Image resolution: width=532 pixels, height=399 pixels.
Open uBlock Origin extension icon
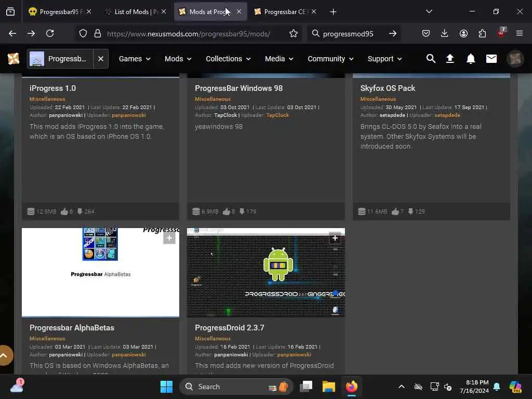501,33
